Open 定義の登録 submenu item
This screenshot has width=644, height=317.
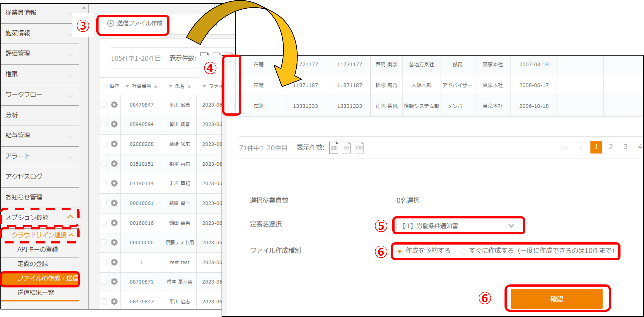[x=33, y=264]
